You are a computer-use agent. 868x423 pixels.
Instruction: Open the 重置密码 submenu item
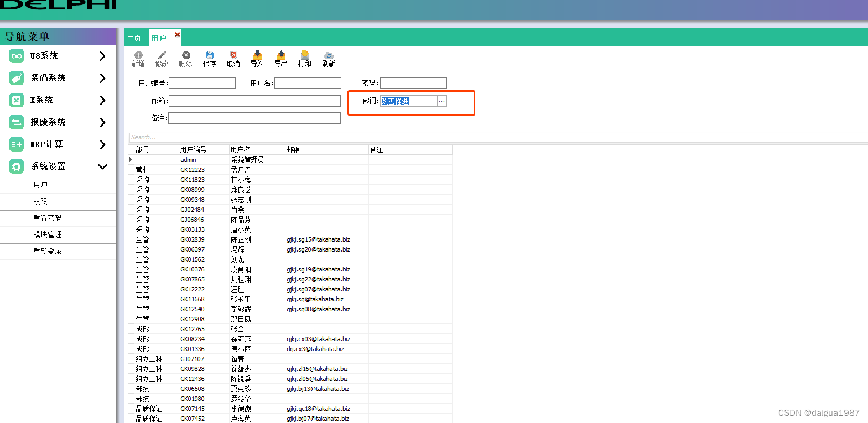point(48,218)
